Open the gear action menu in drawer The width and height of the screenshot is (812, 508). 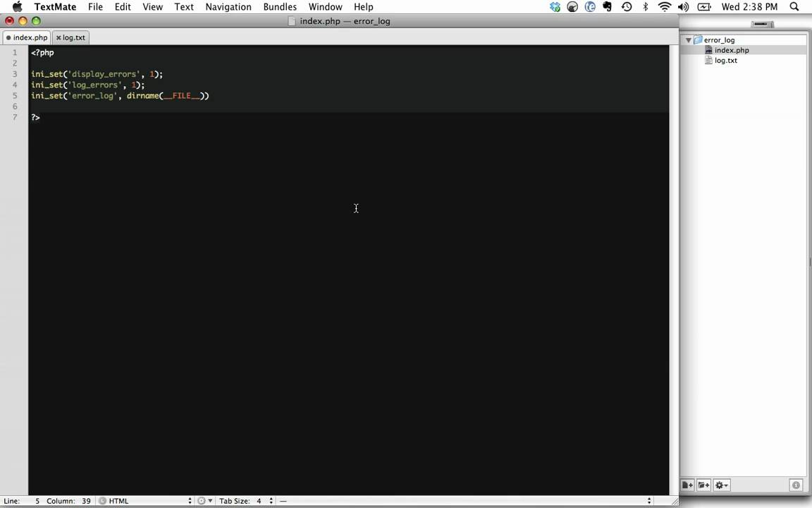click(721, 485)
